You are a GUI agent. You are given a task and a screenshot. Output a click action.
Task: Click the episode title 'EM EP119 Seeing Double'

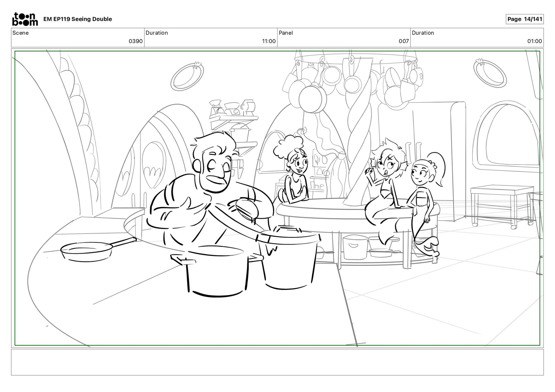pyautogui.click(x=77, y=19)
